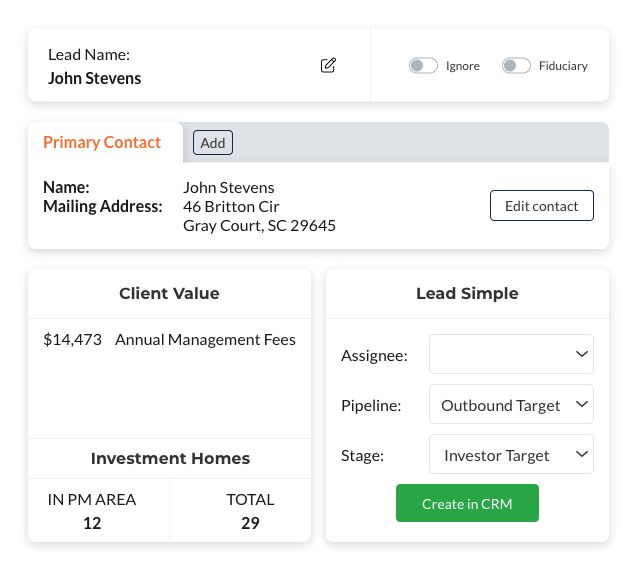The width and height of the screenshot is (637, 570).
Task: Click the Client Value panel header
Action: tap(169, 293)
